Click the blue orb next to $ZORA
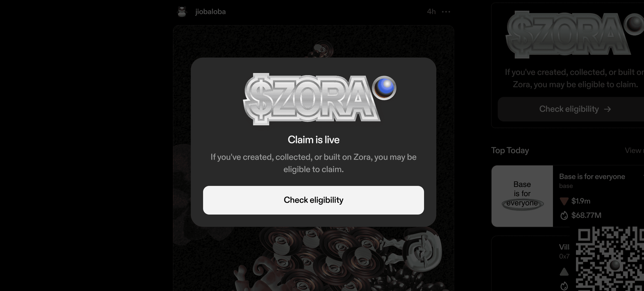 [x=384, y=88]
